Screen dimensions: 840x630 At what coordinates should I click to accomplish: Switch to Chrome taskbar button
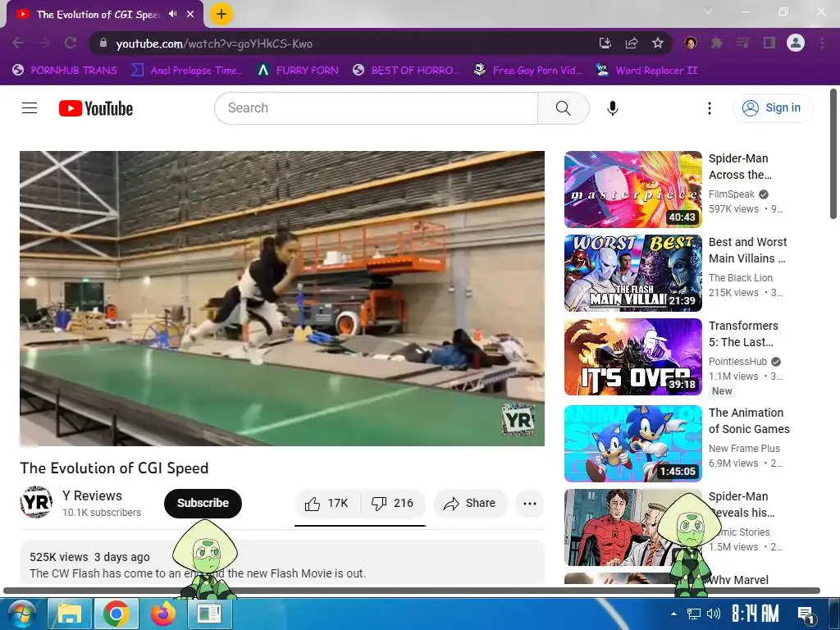click(116, 614)
